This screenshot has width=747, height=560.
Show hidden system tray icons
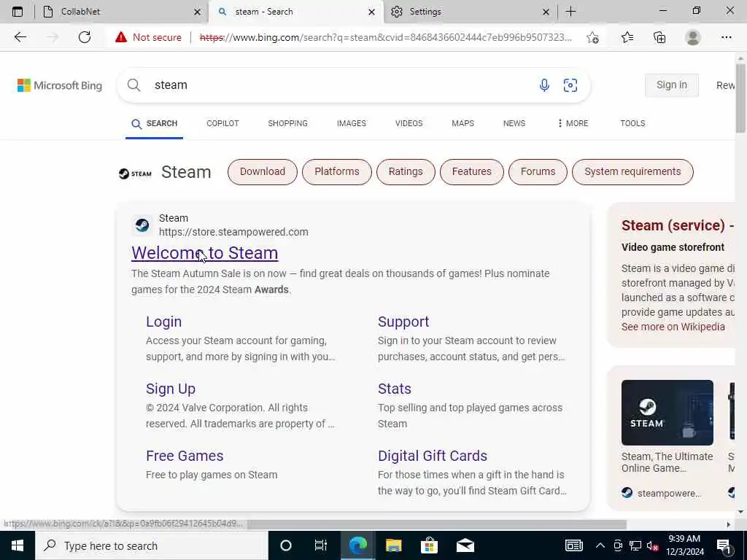(x=600, y=545)
